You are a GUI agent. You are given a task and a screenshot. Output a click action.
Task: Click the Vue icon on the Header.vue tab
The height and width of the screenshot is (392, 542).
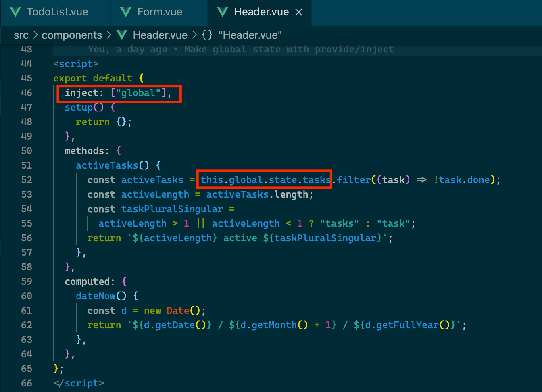223,12
